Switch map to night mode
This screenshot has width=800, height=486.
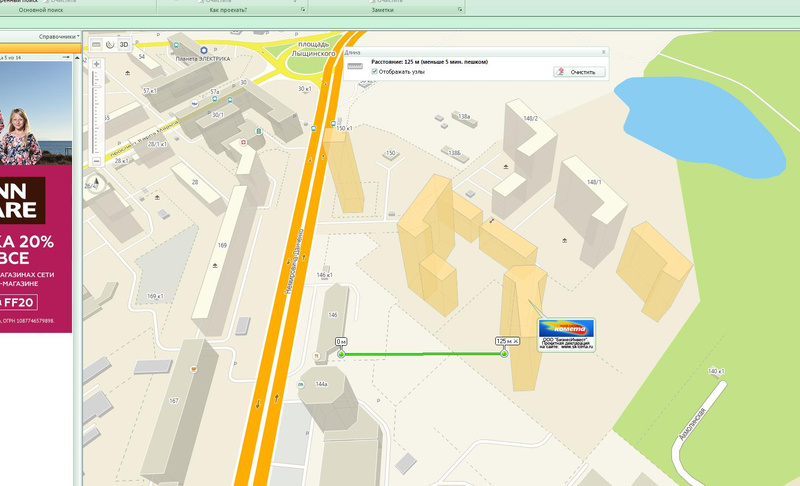pyautogui.click(x=110, y=44)
